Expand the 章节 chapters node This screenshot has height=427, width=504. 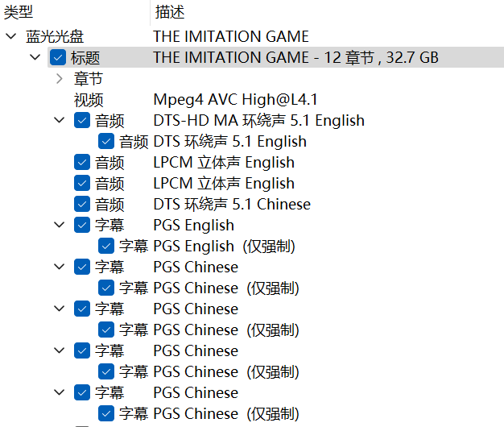tap(59, 78)
